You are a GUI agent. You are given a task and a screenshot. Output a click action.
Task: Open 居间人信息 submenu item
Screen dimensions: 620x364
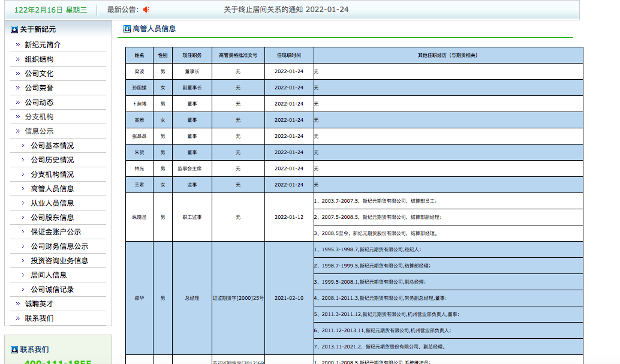(x=49, y=275)
